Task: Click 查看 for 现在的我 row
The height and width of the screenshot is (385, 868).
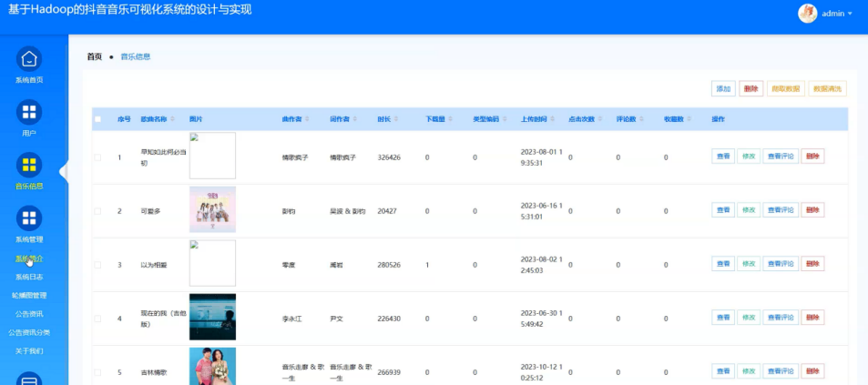Action: point(723,317)
